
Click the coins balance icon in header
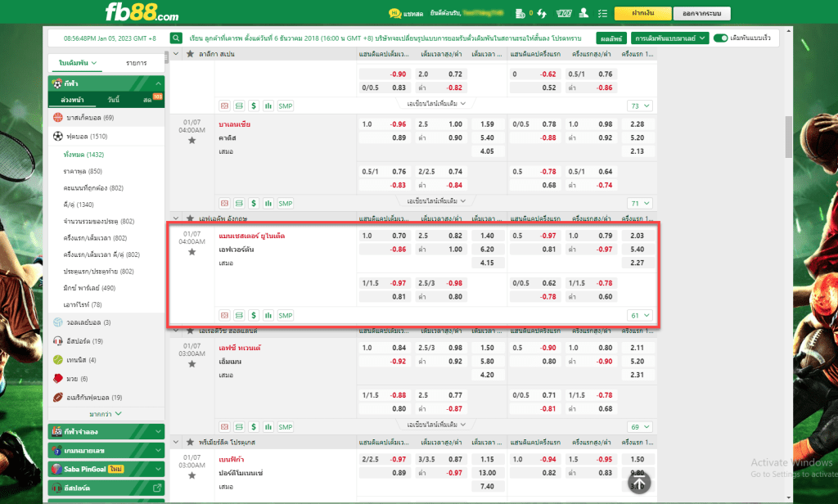pos(520,13)
